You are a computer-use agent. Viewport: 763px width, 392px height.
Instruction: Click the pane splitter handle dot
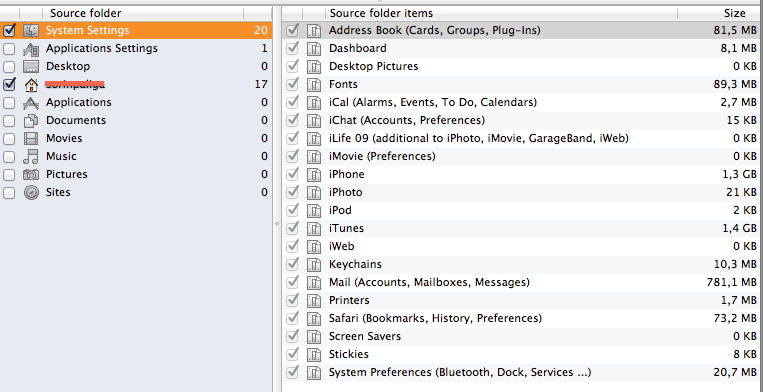[x=276, y=224]
